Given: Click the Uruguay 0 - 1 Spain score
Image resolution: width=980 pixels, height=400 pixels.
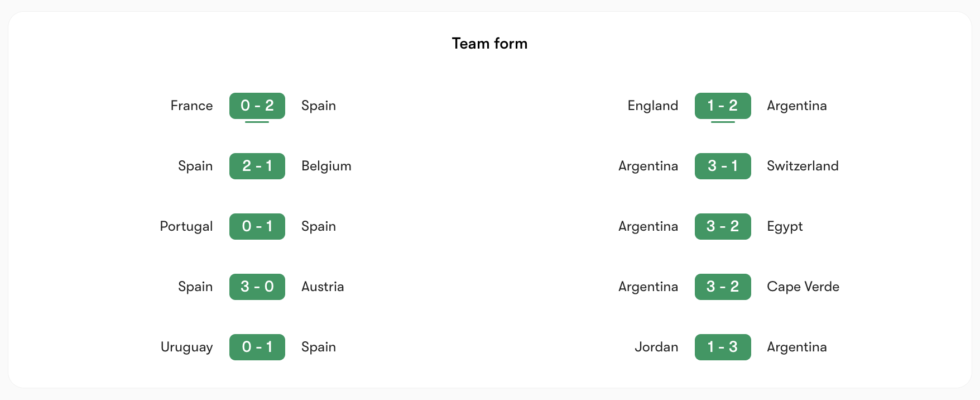Looking at the screenshot, I should [x=257, y=347].
